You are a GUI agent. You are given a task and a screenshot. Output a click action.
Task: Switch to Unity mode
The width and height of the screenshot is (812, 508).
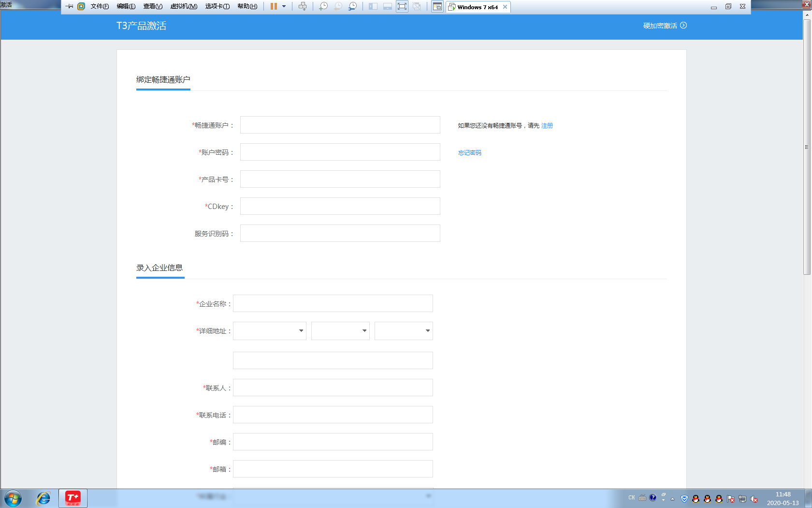(x=416, y=6)
